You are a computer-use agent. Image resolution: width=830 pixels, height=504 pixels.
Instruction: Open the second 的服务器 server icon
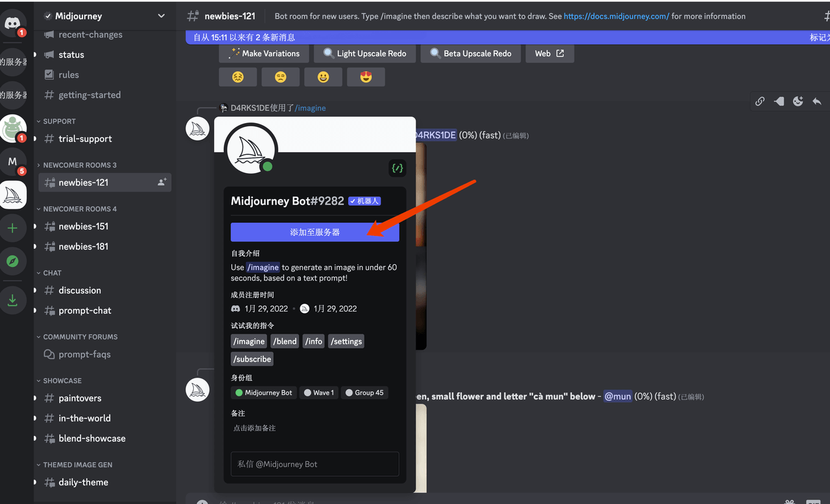[x=12, y=95]
